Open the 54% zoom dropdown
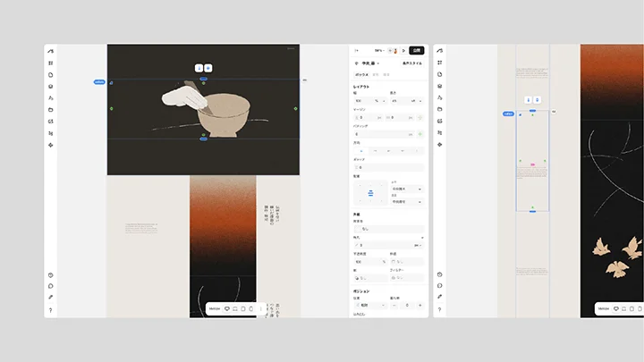This screenshot has width=644, height=362. 379,50
